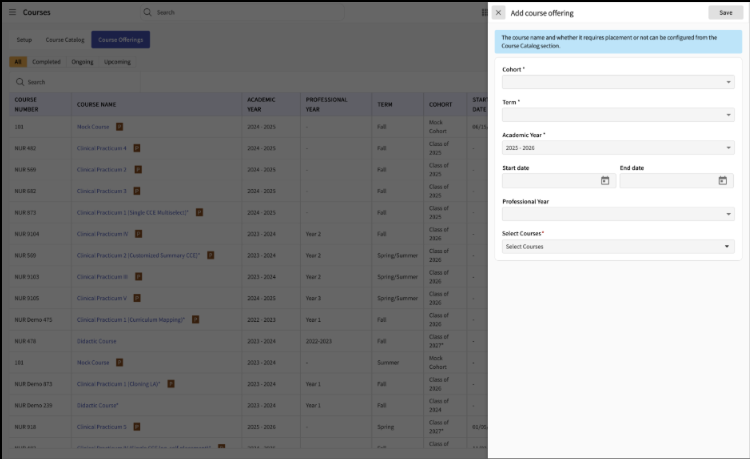Screen dimensions: 750x459
Task: Open the hamburger menu next to Courses
Action: tap(12, 12)
